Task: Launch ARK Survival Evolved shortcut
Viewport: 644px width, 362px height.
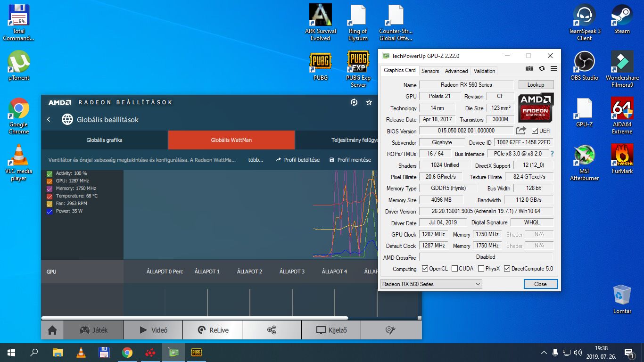Action: [321, 23]
